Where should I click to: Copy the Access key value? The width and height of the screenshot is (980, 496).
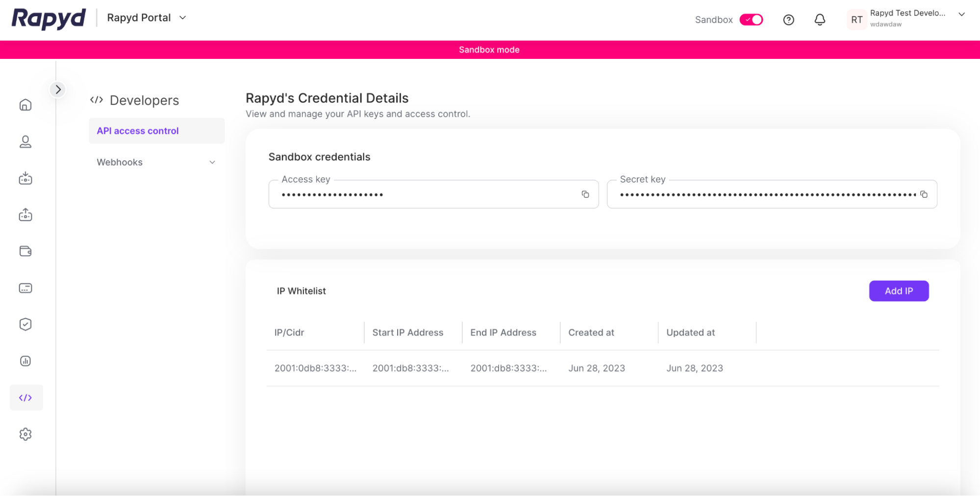(585, 194)
